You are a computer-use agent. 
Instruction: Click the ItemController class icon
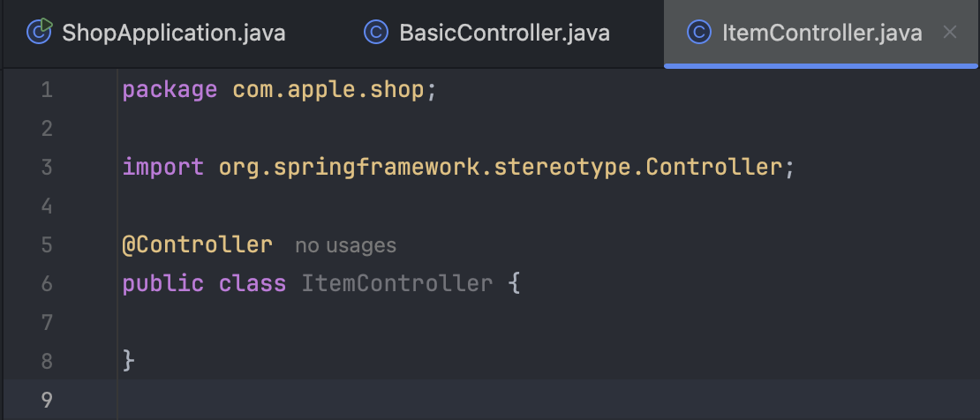[698, 32]
